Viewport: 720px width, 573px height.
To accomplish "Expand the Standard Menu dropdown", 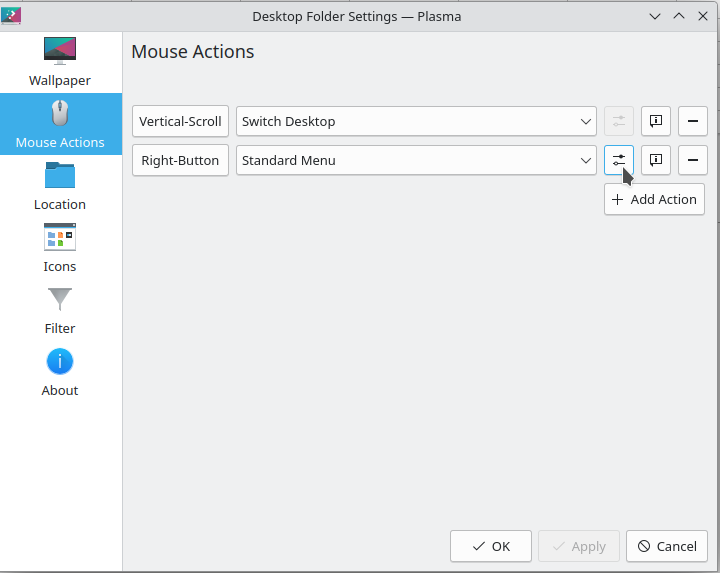I will tap(416, 160).
